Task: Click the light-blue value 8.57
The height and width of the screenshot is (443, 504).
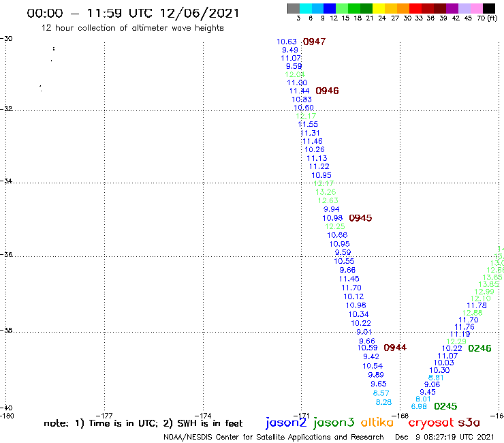Action: tap(381, 393)
